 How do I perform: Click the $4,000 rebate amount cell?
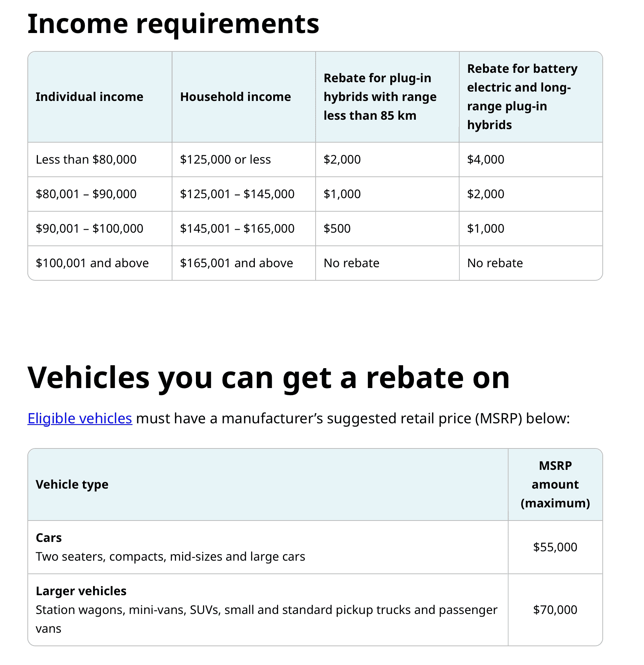(x=486, y=159)
